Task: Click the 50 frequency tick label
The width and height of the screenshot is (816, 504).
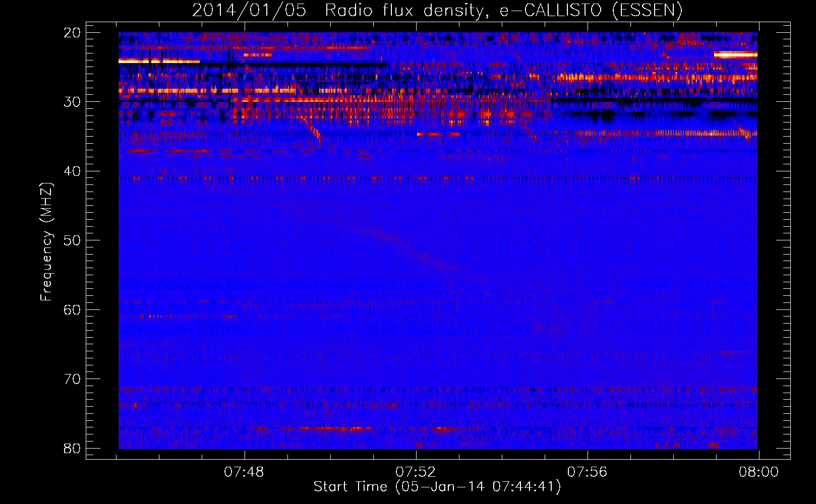Action: point(73,240)
